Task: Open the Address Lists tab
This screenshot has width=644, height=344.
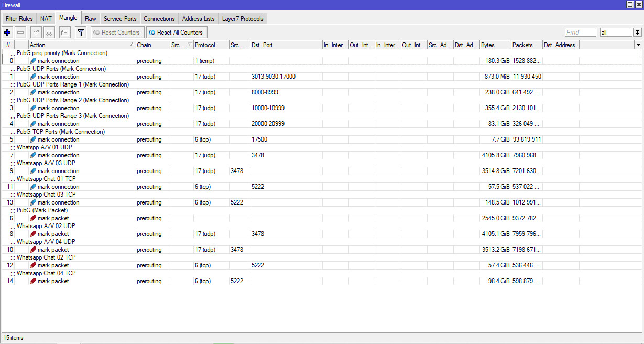Action: click(199, 19)
